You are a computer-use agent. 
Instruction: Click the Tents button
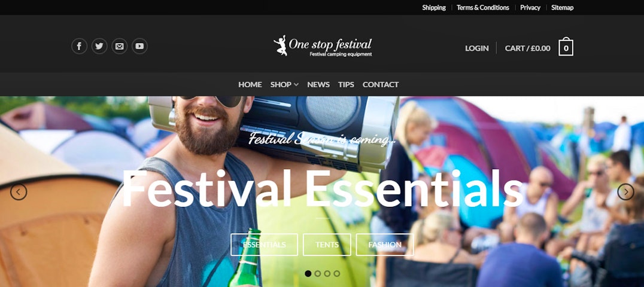327,245
